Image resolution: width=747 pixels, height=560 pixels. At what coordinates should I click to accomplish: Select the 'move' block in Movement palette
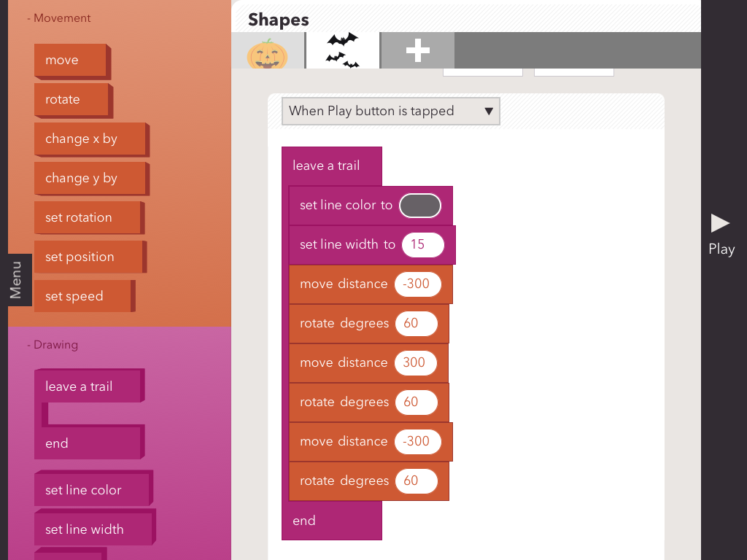(x=71, y=61)
